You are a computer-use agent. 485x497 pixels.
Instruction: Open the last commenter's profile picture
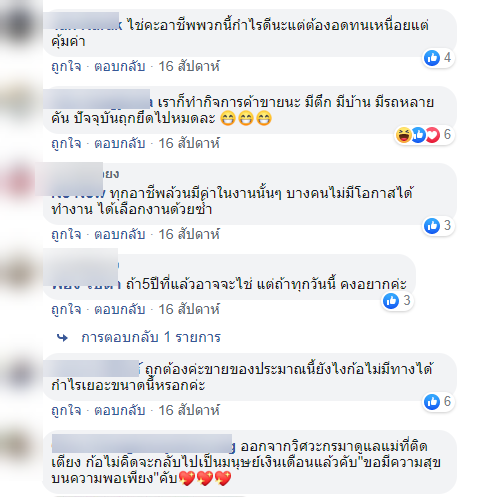coord(21,446)
